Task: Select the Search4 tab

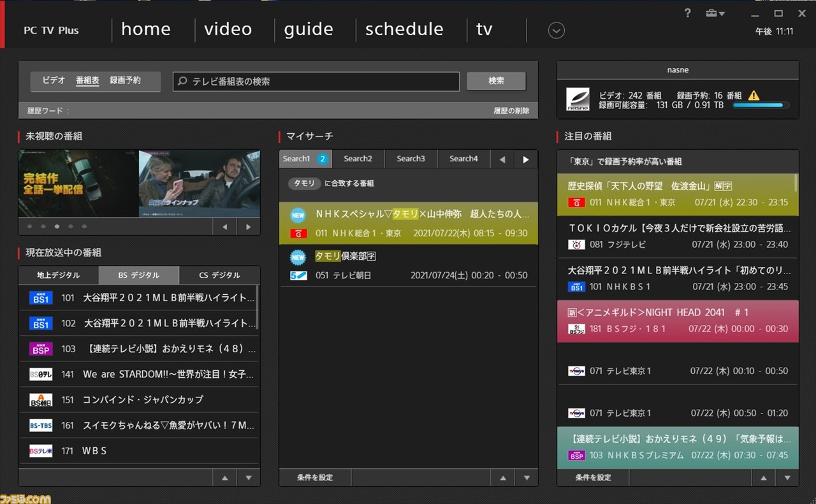Action: tap(463, 159)
